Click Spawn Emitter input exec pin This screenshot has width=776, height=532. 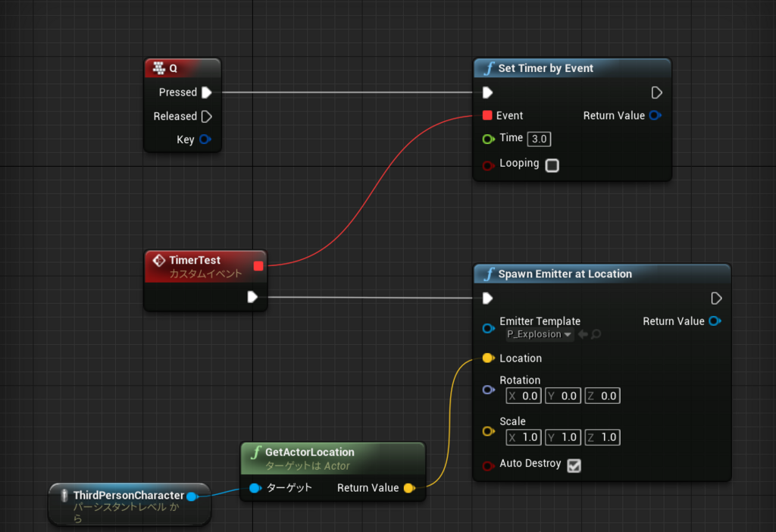point(487,299)
